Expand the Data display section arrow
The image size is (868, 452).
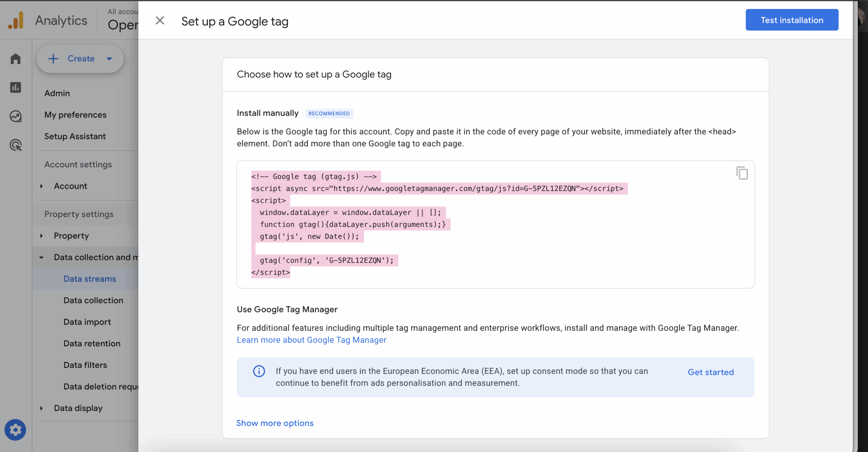point(41,408)
